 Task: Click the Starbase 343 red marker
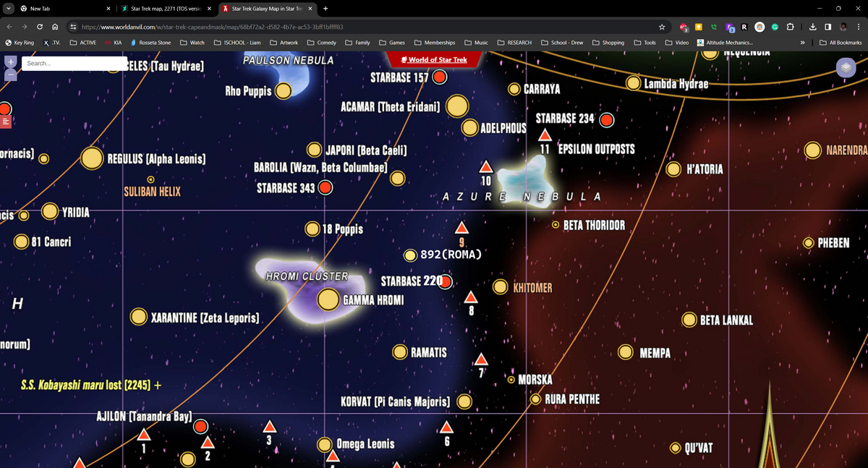coord(325,188)
